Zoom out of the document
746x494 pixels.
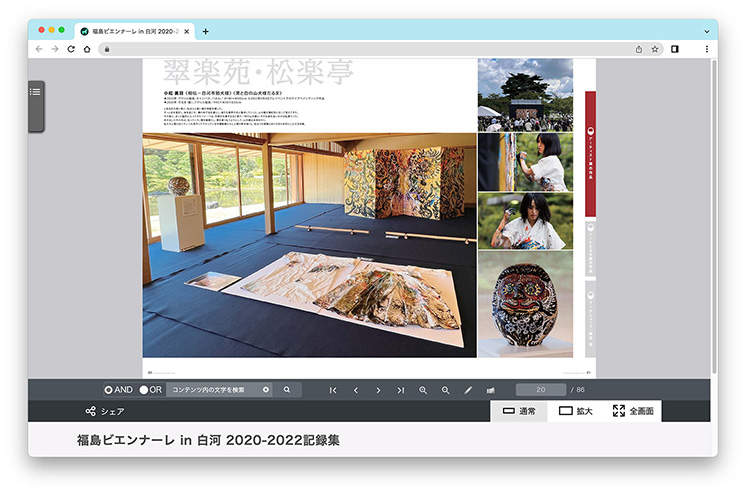click(446, 390)
